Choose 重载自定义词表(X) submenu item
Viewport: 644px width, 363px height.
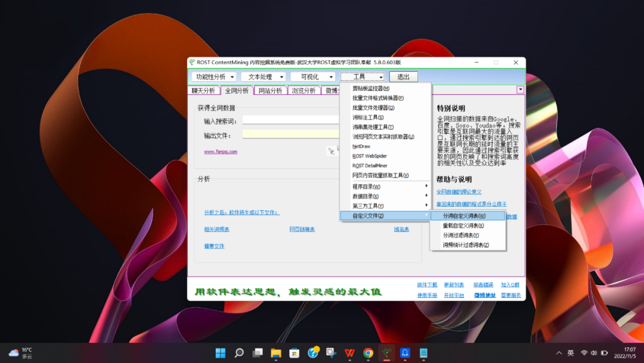pyautogui.click(x=468, y=226)
